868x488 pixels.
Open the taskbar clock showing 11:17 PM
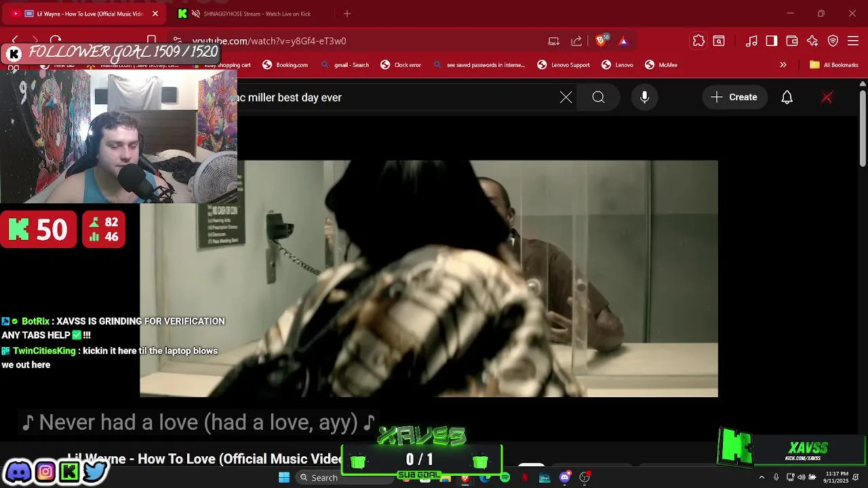837,478
